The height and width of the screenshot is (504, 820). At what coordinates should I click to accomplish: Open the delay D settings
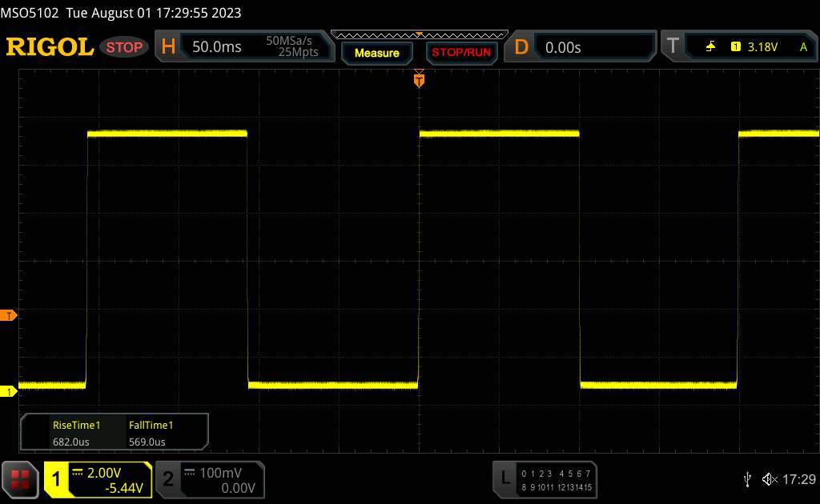pos(521,47)
